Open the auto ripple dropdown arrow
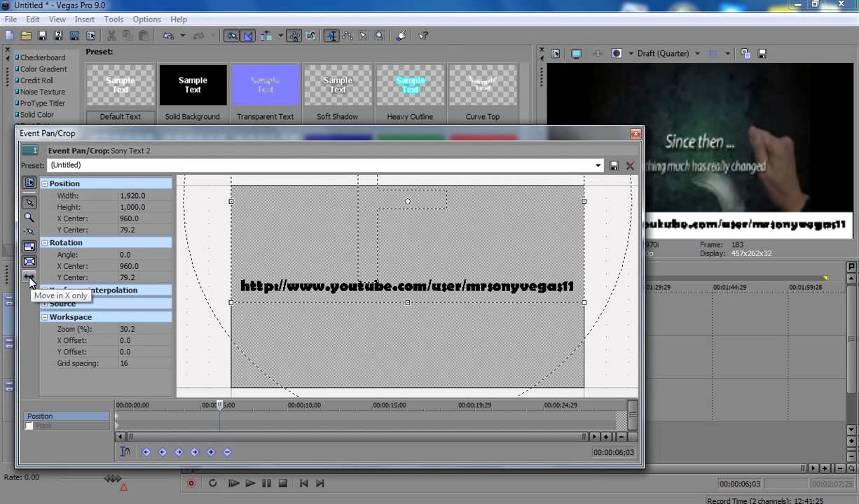The height and width of the screenshot is (504, 859). [280, 36]
